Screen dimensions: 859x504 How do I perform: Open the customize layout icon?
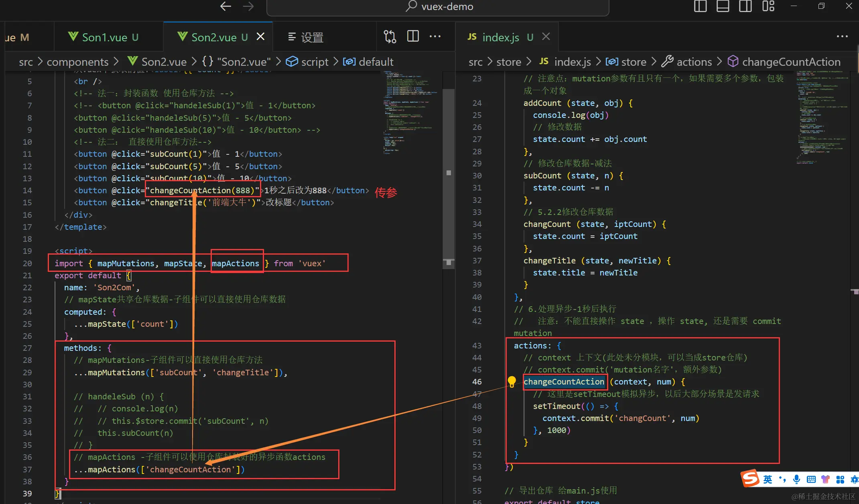(x=768, y=6)
